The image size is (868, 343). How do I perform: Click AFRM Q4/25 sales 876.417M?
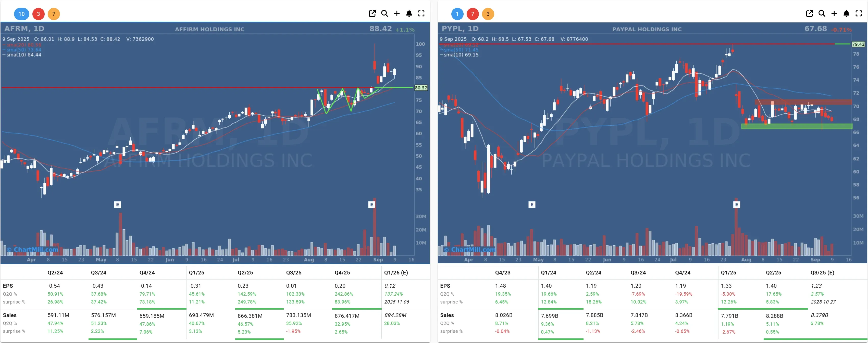(347, 316)
